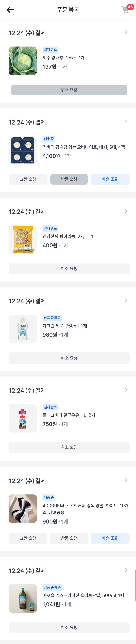
Task: Request exchange for Liberty overnight pads
Action: 28,179
